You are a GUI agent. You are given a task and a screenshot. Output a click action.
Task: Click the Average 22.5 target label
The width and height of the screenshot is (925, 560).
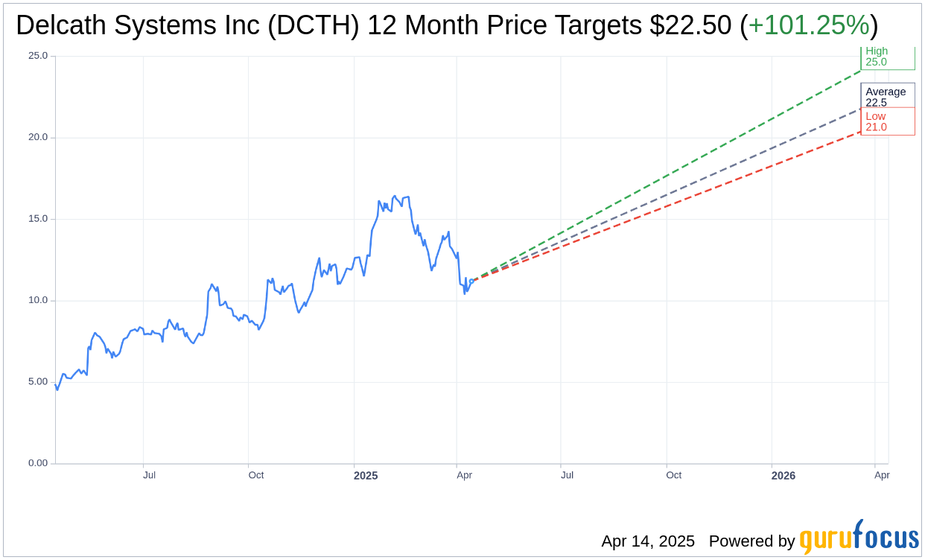(886, 97)
